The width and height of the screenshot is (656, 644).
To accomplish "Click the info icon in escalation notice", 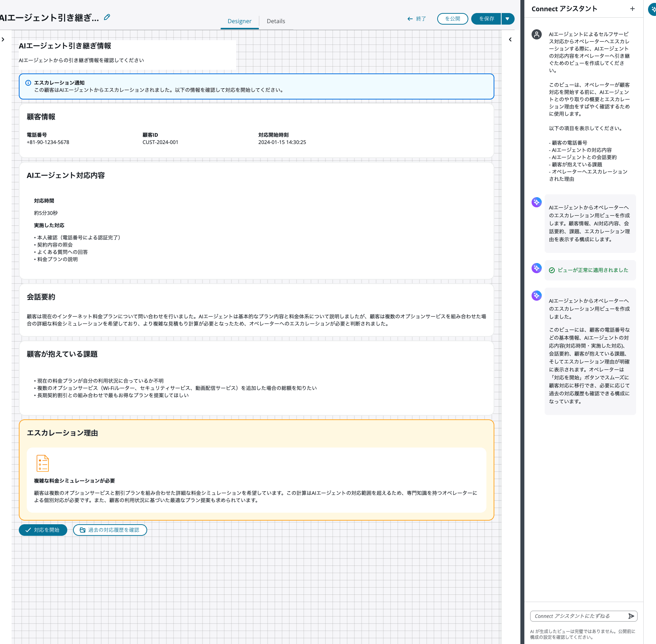I will pos(28,83).
